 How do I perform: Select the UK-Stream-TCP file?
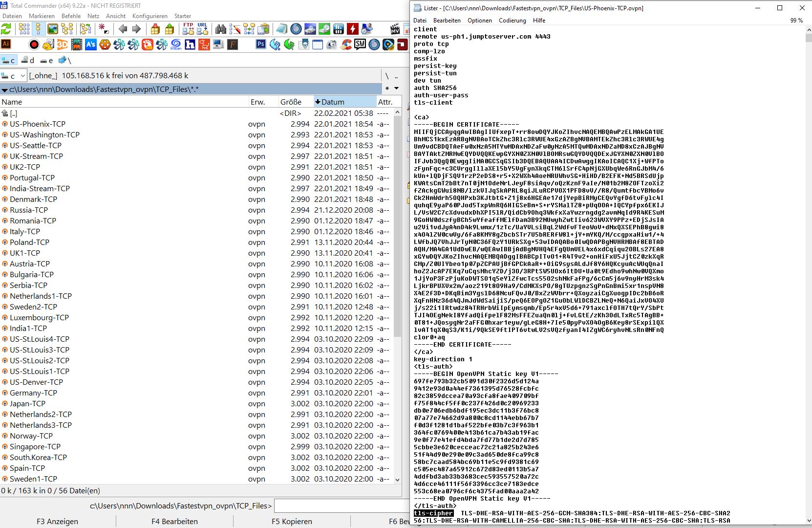pyautogui.click(x=36, y=156)
